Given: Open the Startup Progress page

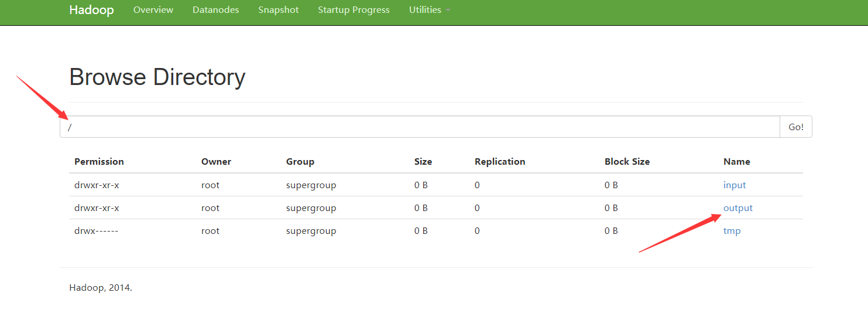Looking at the screenshot, I should [354, 10].
